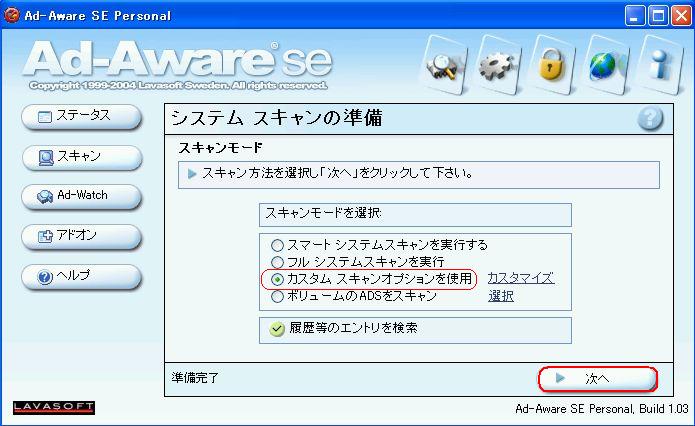Click the 次へ button
The image size is (695, 426).
[x=597, y=379]
